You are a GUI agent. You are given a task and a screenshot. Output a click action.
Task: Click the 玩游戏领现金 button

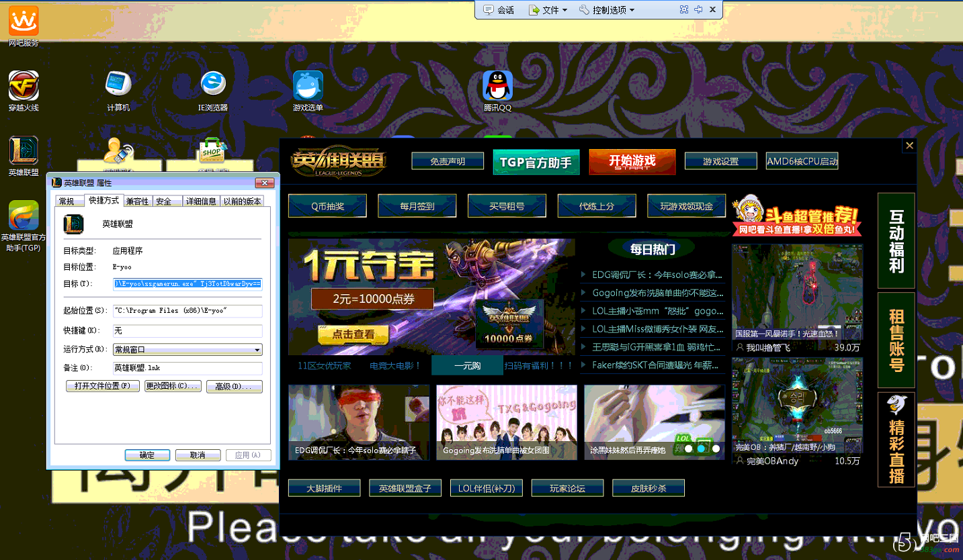click(x=687, y=206)
